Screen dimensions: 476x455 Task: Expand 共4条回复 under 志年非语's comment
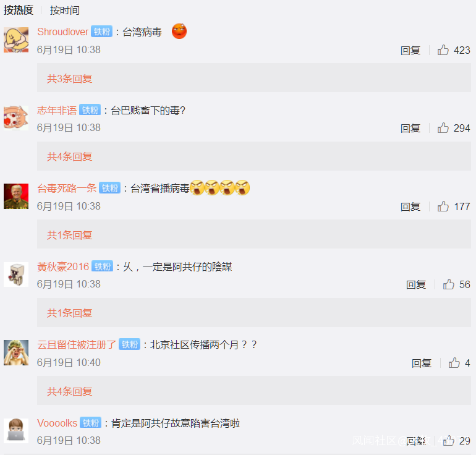[x=69, y=156]
